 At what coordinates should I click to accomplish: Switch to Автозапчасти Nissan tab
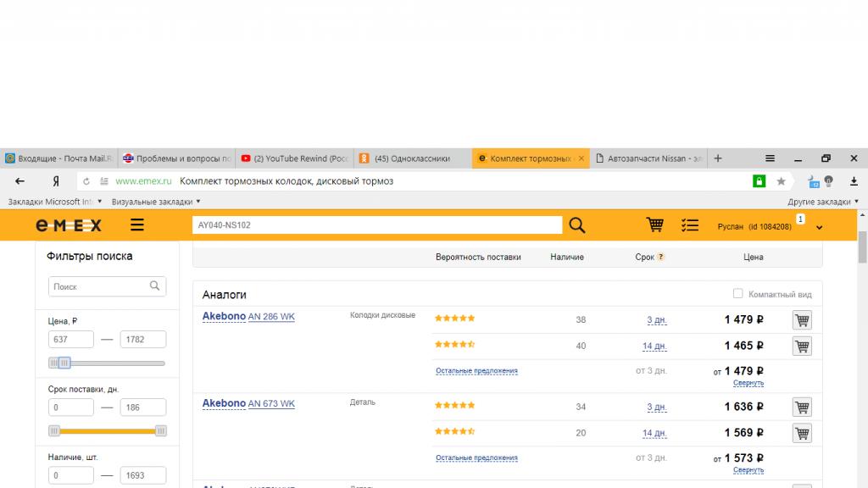tap(648, 158)
